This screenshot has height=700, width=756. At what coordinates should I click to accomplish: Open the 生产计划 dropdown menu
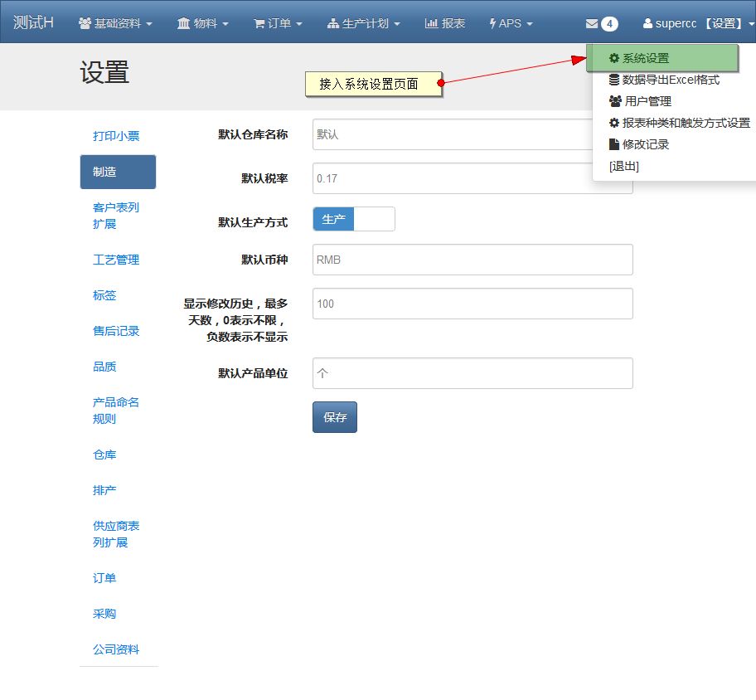364,23
